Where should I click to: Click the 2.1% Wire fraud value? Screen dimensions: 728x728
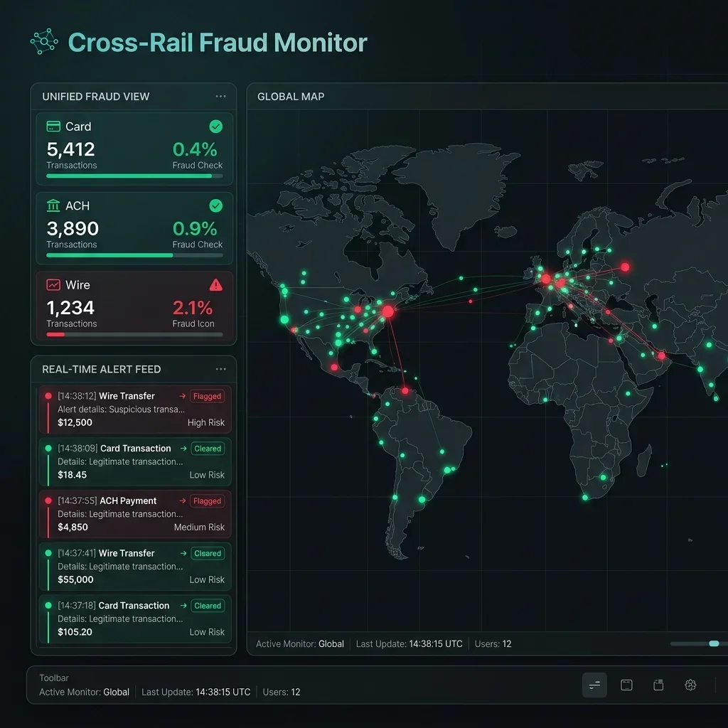click(x=192, y=308)
